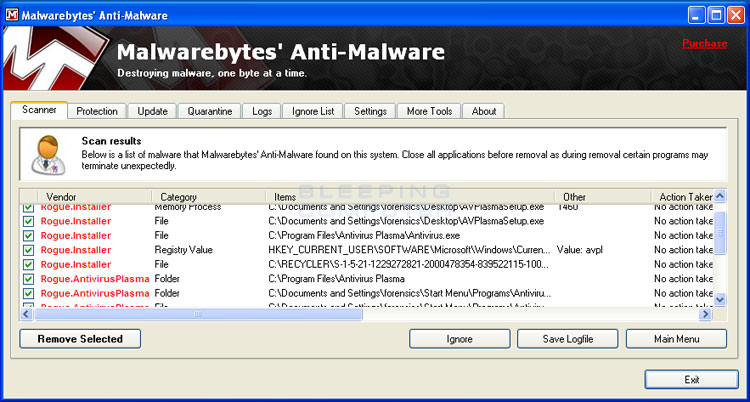This screenshot has height=402, width=750.
Task: Uncheck the Program Files Antivirus Plasma folder checkbox
Action: [28, 279]
